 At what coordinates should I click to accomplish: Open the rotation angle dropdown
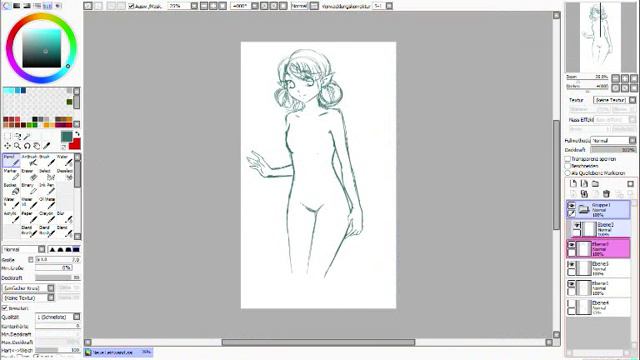[x=255, y=6]
